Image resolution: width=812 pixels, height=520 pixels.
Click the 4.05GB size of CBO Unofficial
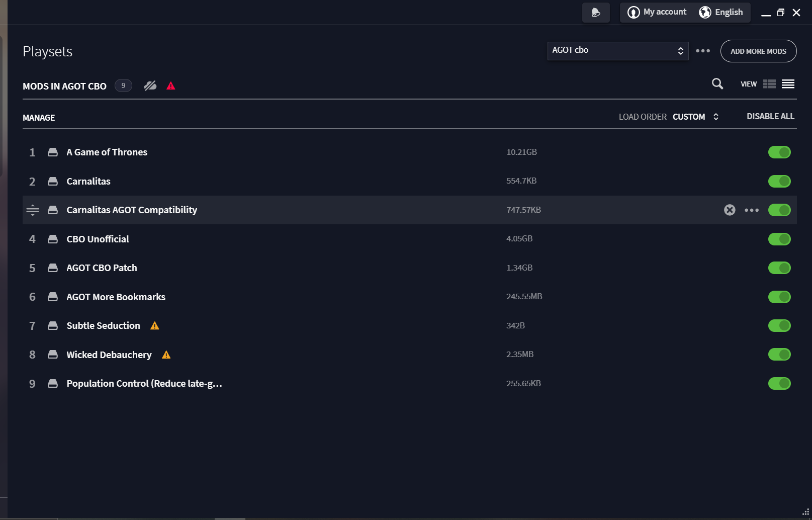[x=519, y=239]
